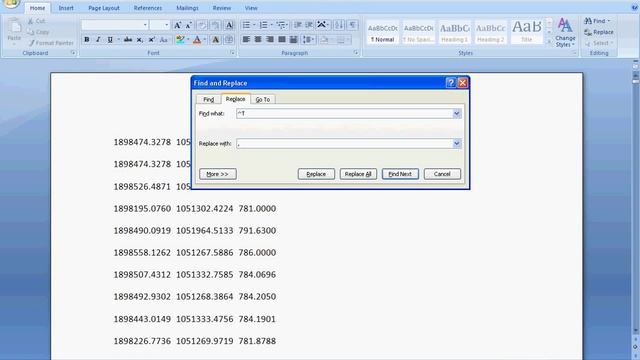Open Line Spacing options
Viewport: 640px width, 360px height.
pos(307,40)
